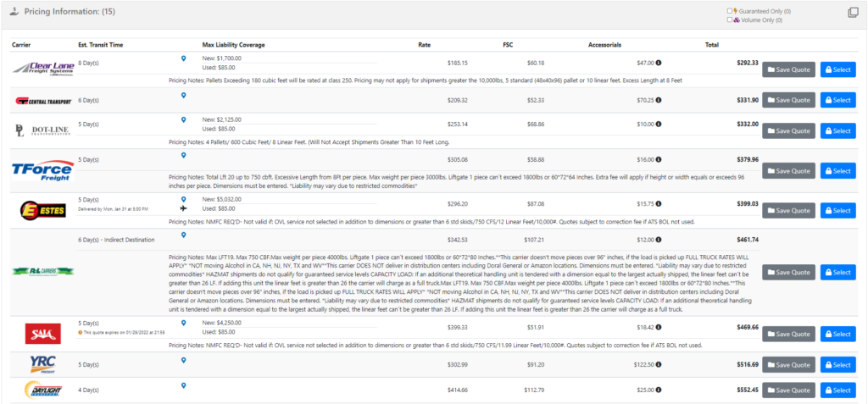This screenshot has height=404, width=868.
Task: Click the R+L Carriers logo
Action: point(42,271)
